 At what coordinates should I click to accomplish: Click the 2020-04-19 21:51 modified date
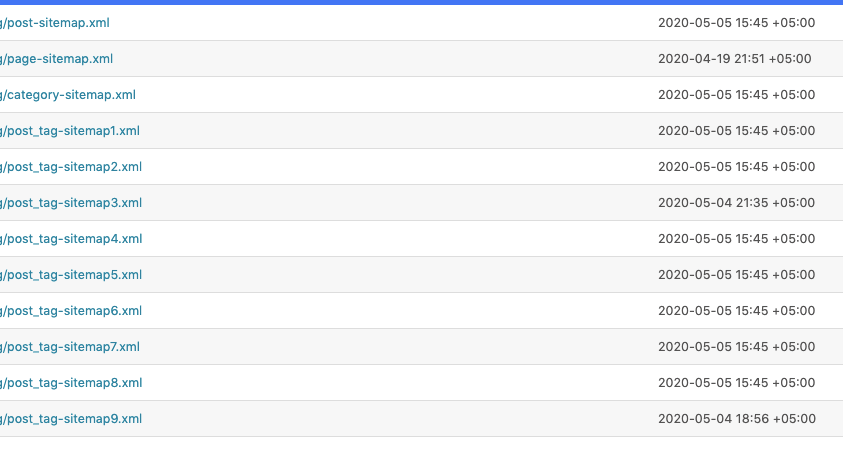pos(735,59)
